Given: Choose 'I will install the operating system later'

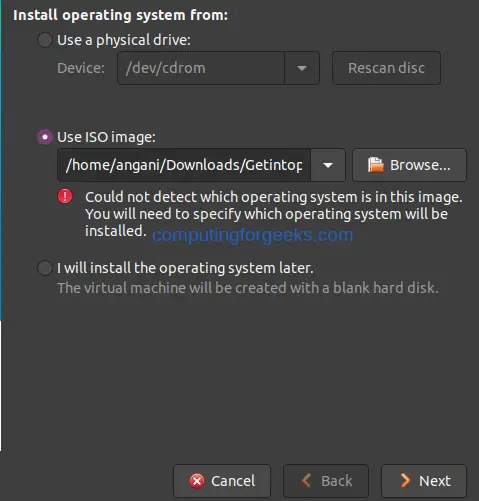Looking at the screenshot, I should tap(45, 268).
